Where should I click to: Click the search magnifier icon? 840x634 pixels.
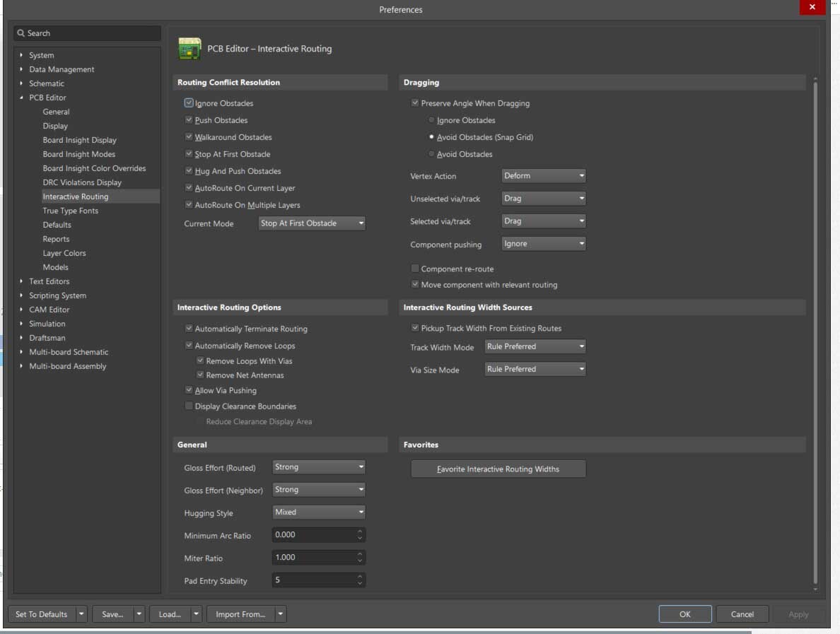coord(21,33)
